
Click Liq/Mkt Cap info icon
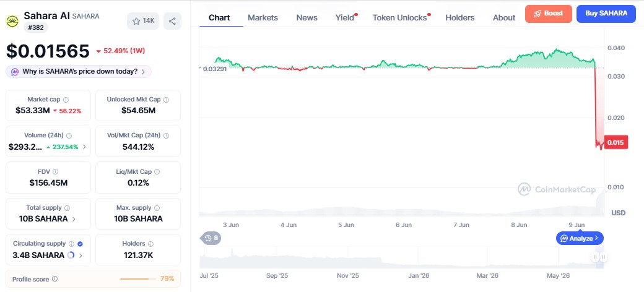(x=157, y=172)
